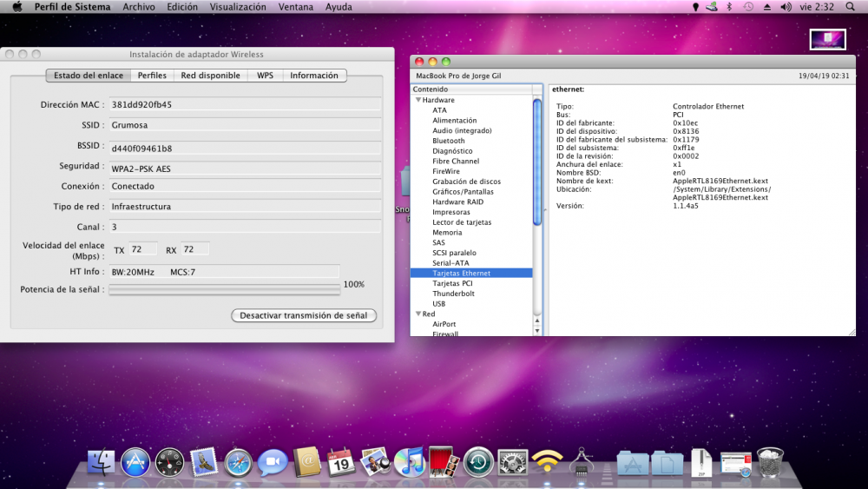
Task: Click the TX speed field
Action: 143,249
